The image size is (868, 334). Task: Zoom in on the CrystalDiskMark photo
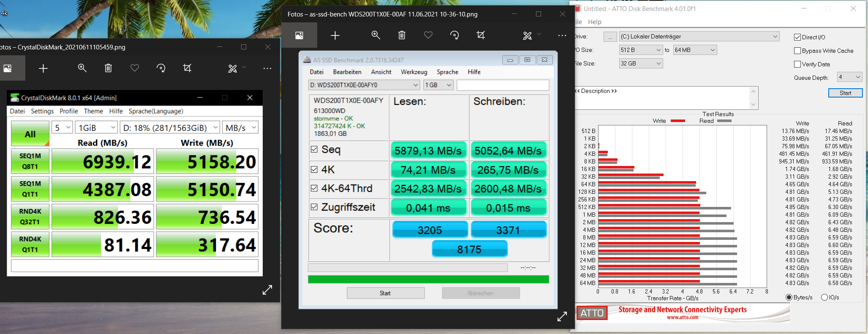coord(82,68)
